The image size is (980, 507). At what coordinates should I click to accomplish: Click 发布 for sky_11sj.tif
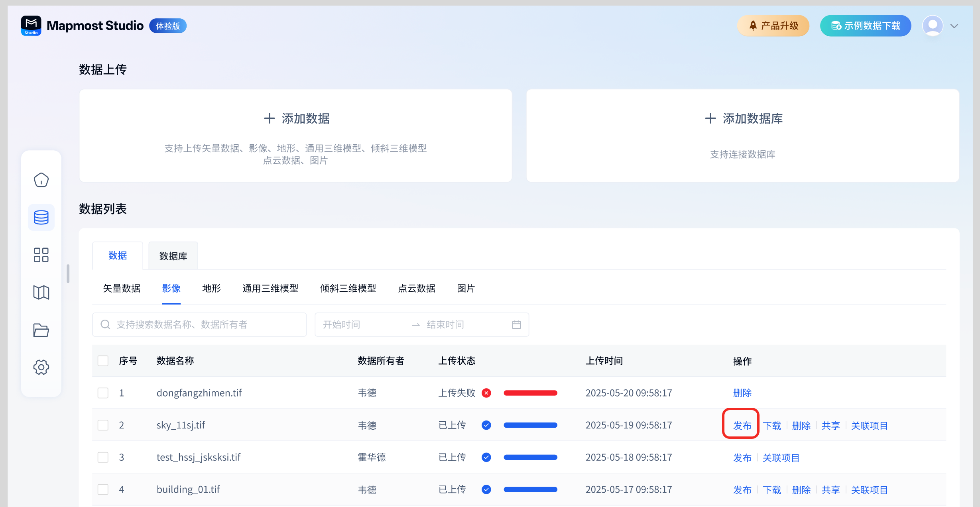[742, 425]
